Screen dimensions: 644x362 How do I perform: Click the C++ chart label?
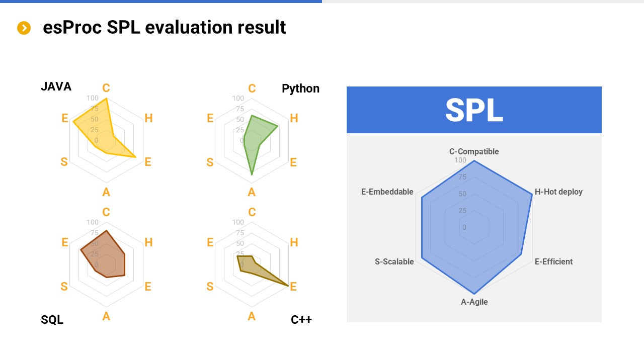(x=301, y=319)
